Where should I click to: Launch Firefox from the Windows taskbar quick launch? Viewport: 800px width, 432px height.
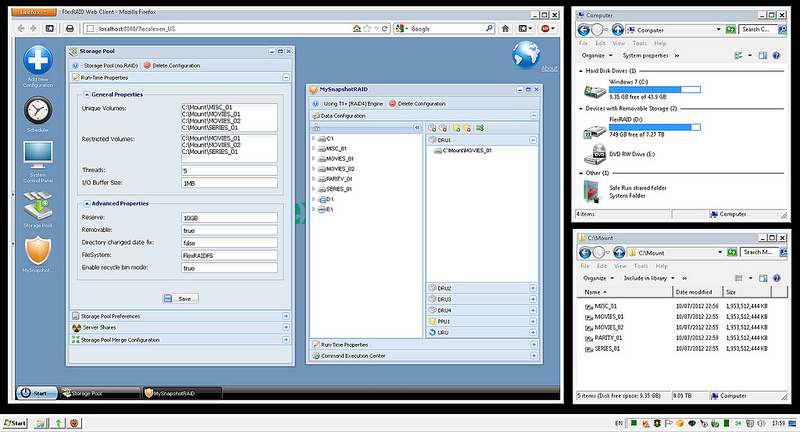coord(74,423)
